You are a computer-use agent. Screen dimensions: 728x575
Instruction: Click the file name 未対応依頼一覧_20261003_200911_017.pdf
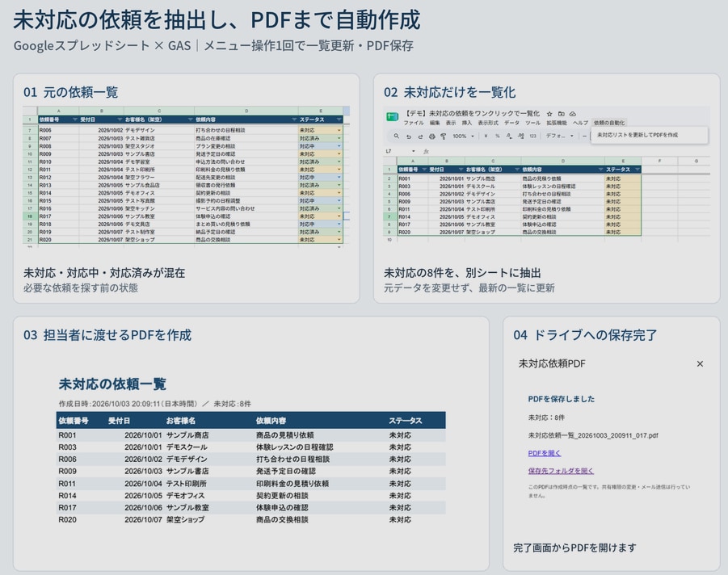593,436
